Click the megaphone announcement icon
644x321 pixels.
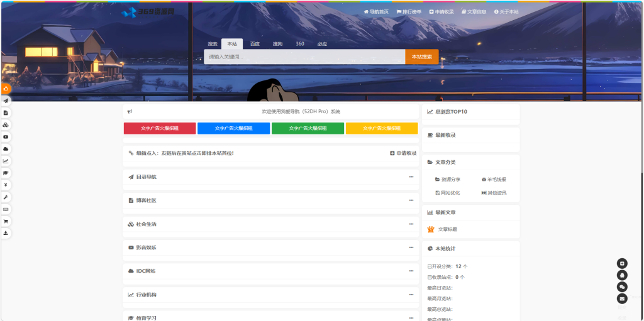[x=130, y=112]
